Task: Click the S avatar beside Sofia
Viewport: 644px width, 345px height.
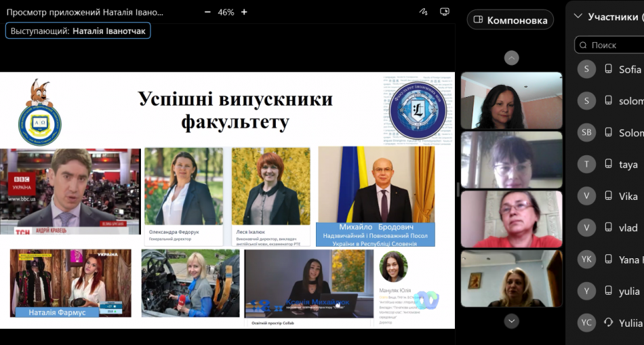Action: click(586, 69)
